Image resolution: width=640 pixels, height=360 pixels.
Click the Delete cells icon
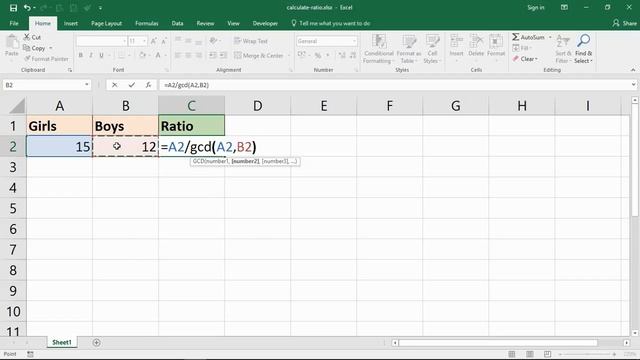coord(476,41)
